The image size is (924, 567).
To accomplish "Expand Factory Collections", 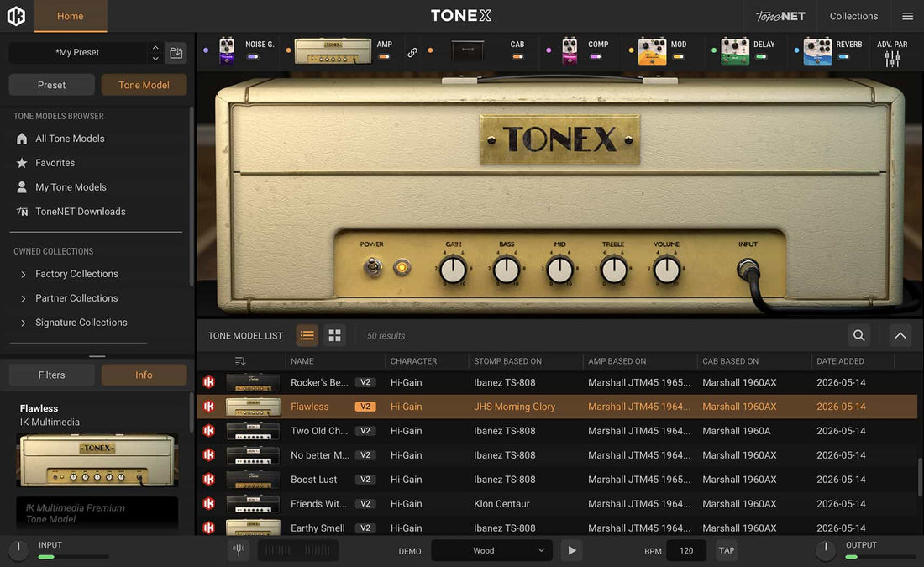I will 24,274.
